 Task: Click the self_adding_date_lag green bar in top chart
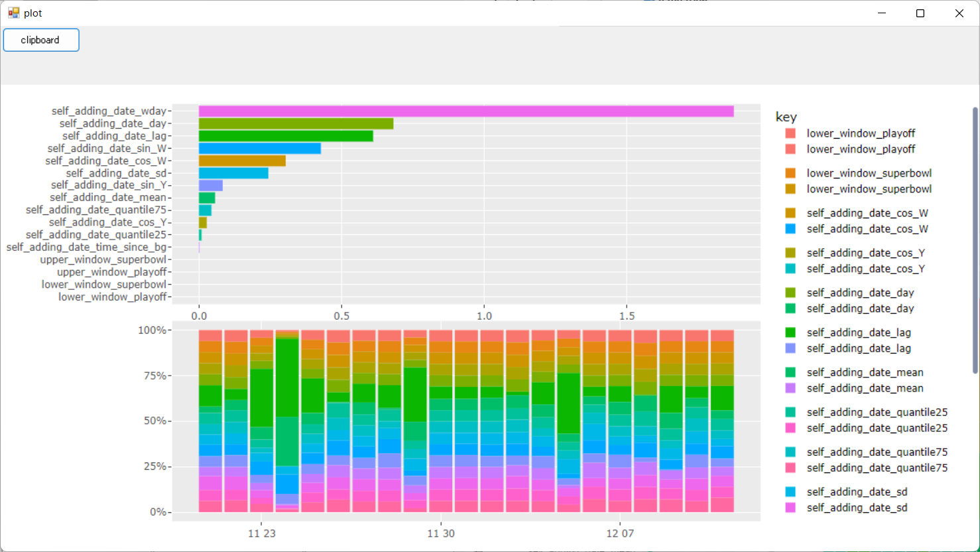pos(286,136)
